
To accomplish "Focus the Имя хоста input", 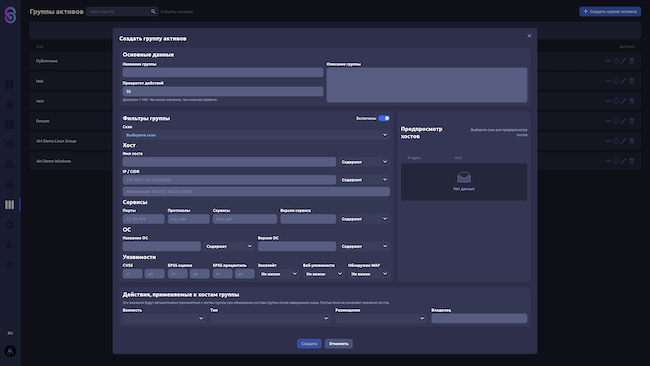I will pos(229,162).
